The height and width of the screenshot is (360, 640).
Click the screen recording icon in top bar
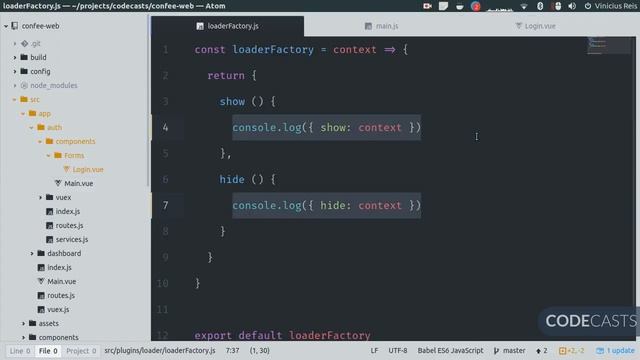(427, 6)
